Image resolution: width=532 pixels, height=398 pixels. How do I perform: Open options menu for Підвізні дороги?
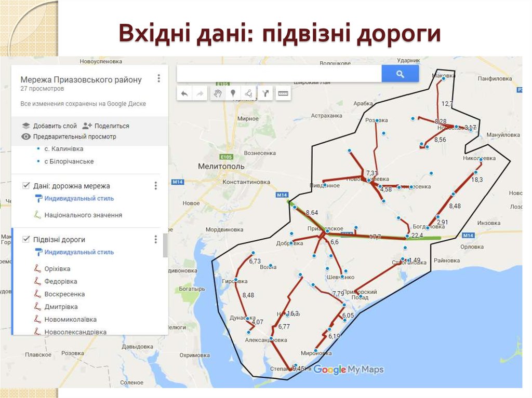click(155, 240)
